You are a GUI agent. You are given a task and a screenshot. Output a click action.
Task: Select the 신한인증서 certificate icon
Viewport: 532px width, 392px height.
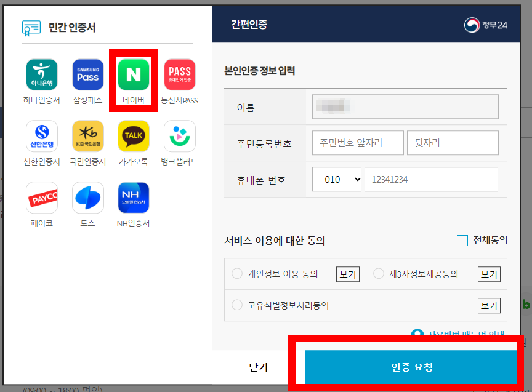(41, 136)
